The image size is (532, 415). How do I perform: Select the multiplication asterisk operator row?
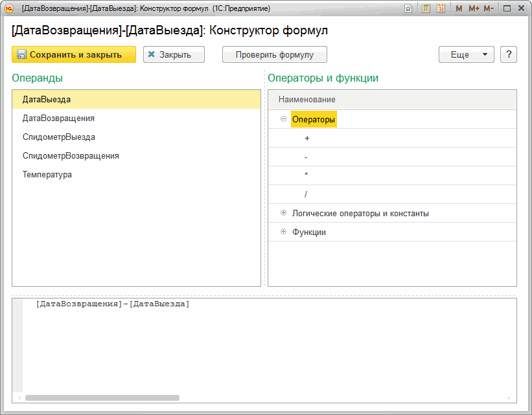(392, 175)
